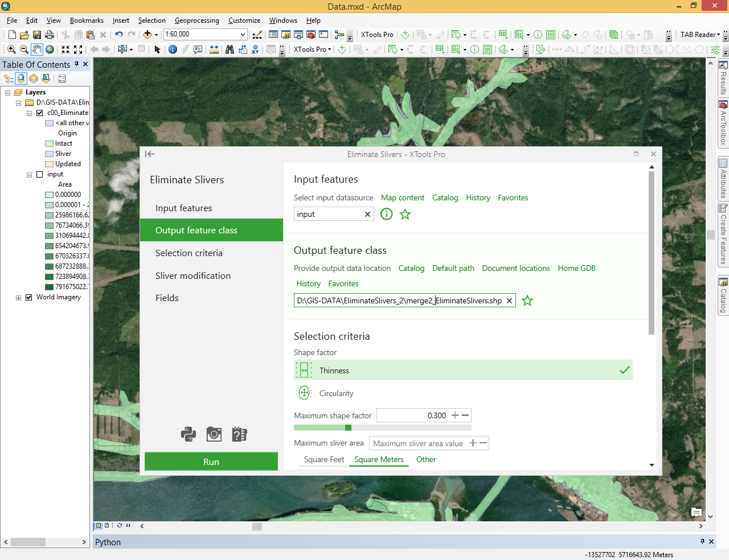Open the XTools Pro dropdown menu

(x=312, y=50)
